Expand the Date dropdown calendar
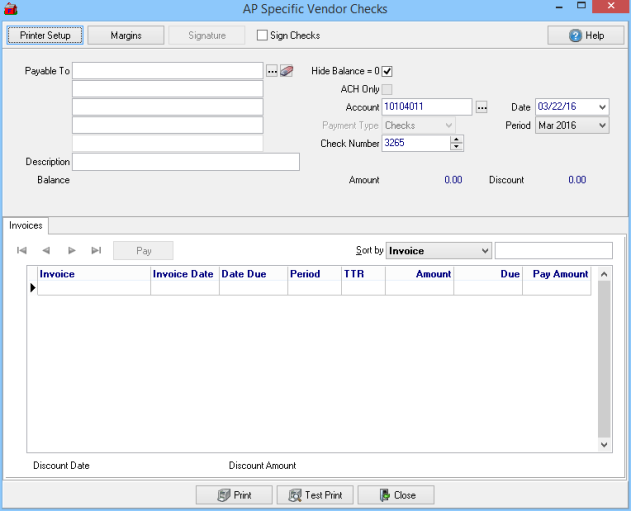 click(601, 107)
